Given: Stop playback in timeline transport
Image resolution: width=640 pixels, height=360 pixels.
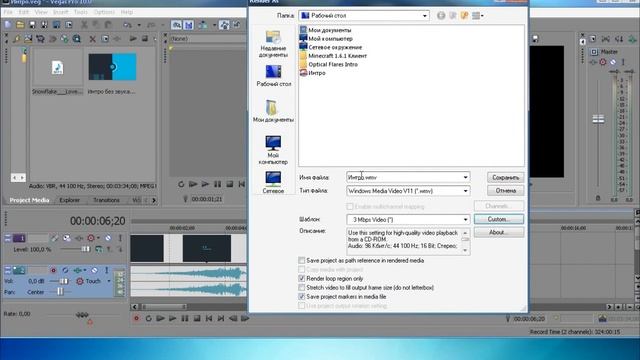Looking at the screenshot, I should [x=197, y=318].
